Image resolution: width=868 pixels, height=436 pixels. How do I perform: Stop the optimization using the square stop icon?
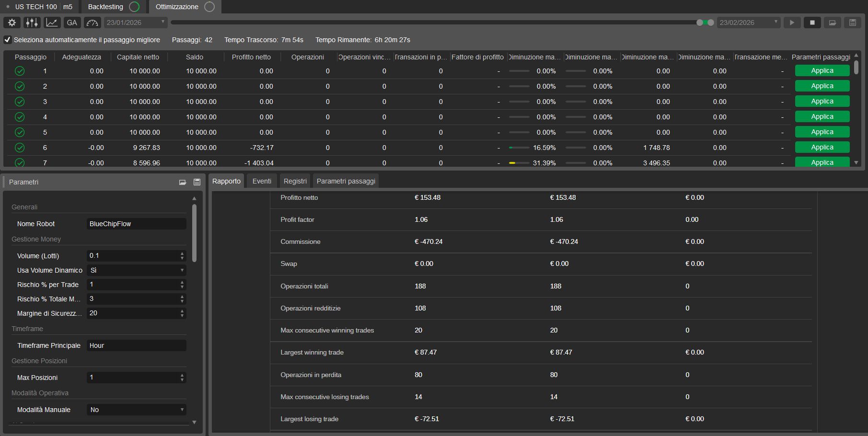(x=812, y=22)
